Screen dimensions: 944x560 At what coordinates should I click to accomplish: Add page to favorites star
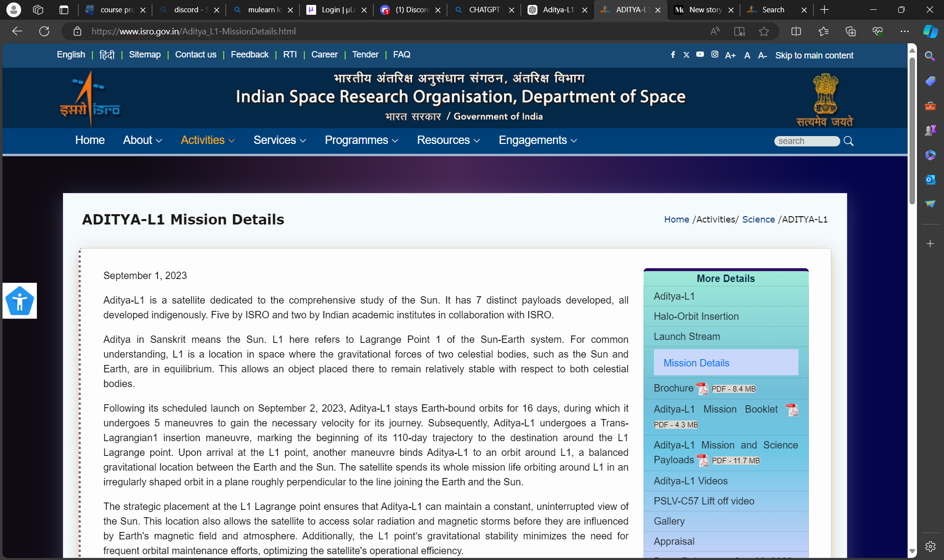tap(764, 31)
